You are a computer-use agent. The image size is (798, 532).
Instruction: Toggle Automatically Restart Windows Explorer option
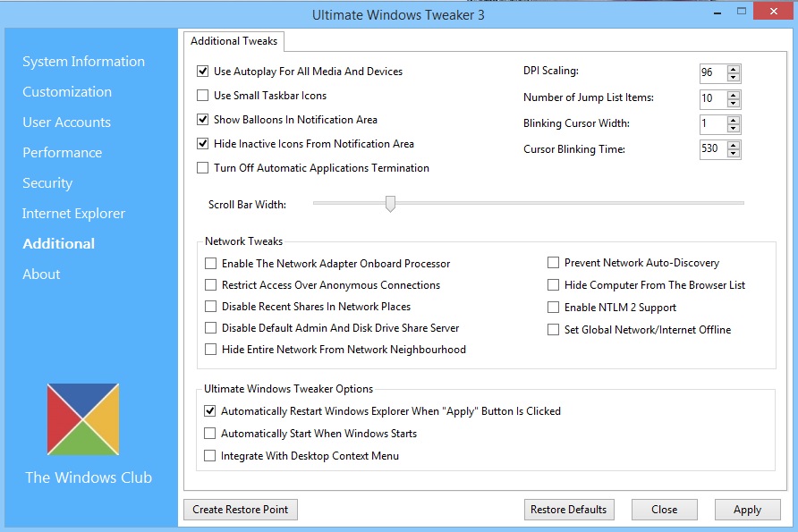209,411
